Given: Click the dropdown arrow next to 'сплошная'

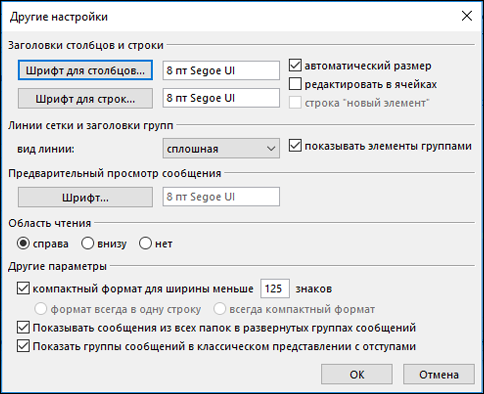Looking at the screenshot, I should 271,149.
